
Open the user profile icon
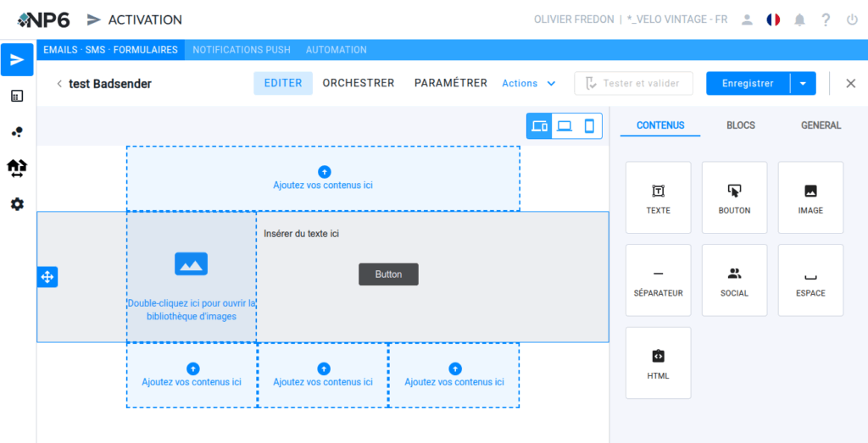coord(748,20)
